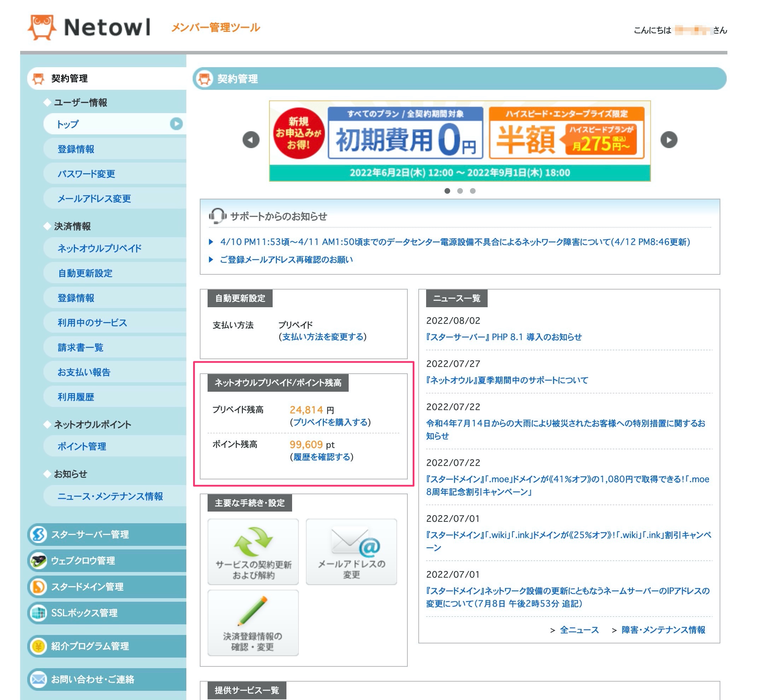Click the WebCrow management icon

(x=39, y=561)
